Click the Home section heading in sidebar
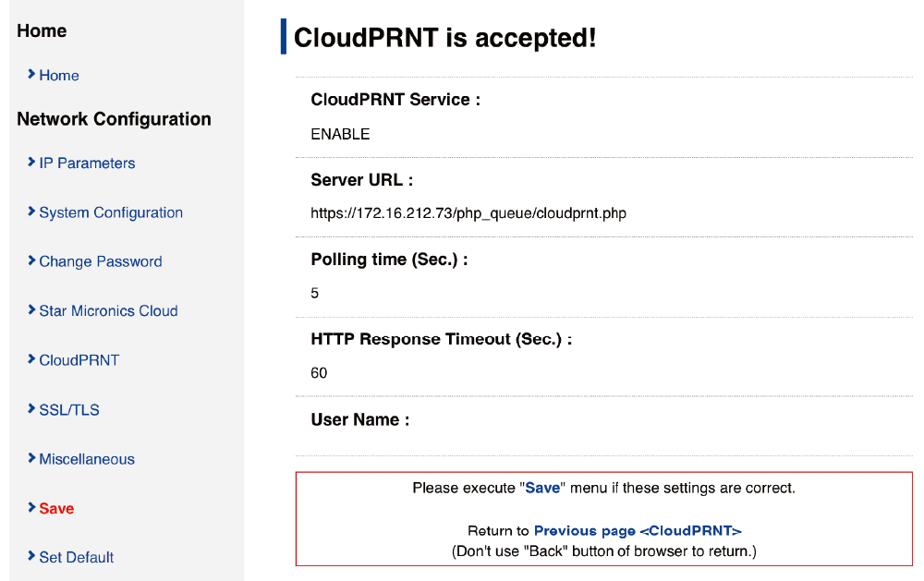The height and width of the screenshot is (581, 924). tap(42, 31)
